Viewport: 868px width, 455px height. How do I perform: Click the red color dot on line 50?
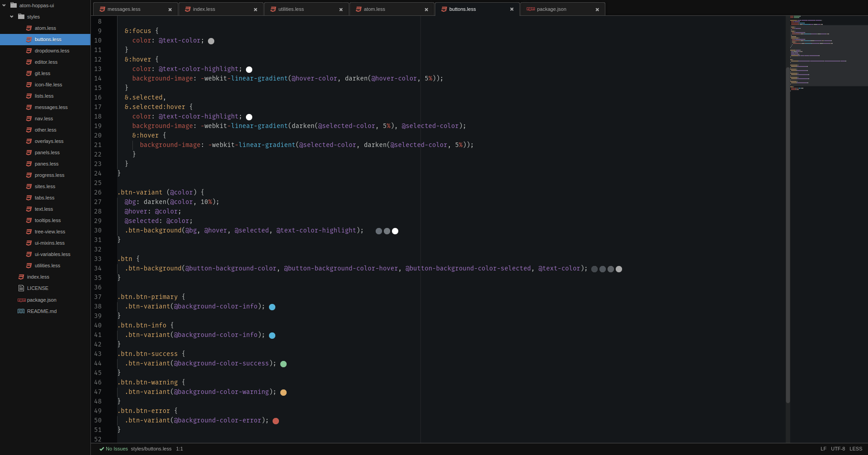[276, 421]
